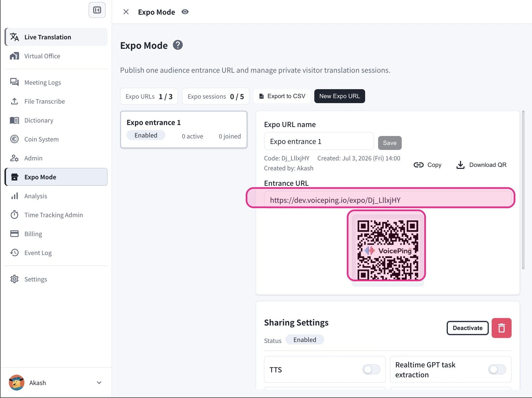
Task: Collapse the sidebar with the panel icon
Action: [97, 10]
